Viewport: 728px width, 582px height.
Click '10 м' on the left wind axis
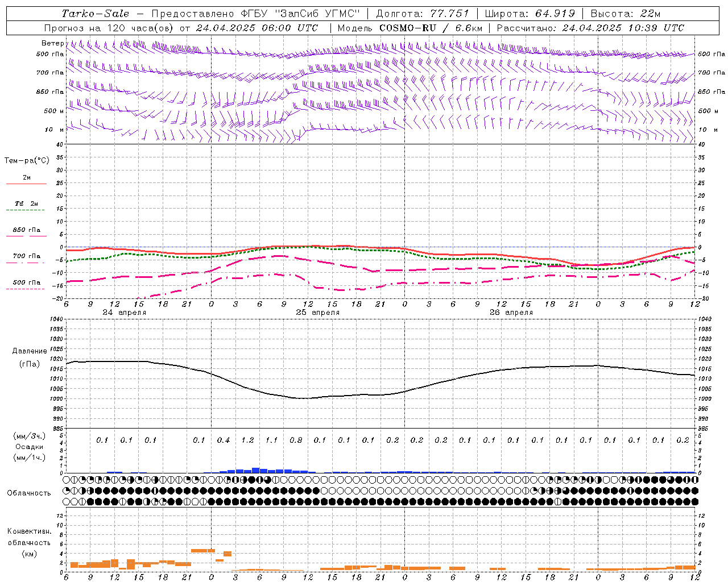(x=55, y=130)
